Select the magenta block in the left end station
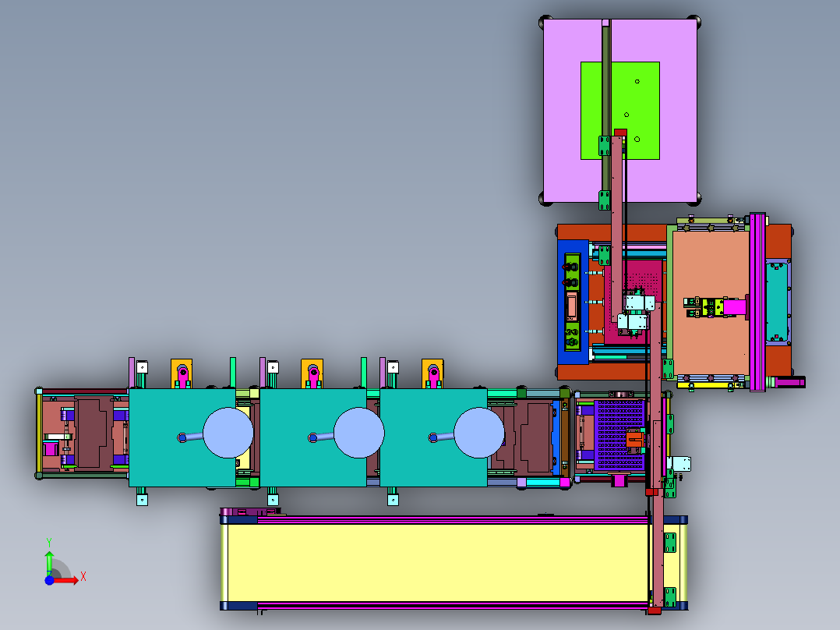 click(51, 448)
